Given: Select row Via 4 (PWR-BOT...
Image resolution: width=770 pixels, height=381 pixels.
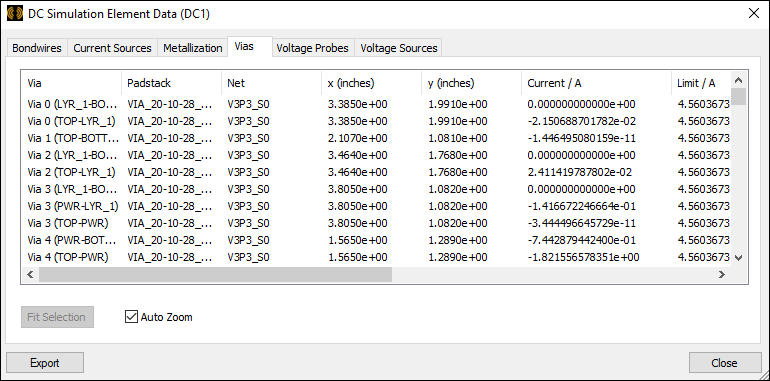Looking at the screenshot, I should click(x=376, y=241).
